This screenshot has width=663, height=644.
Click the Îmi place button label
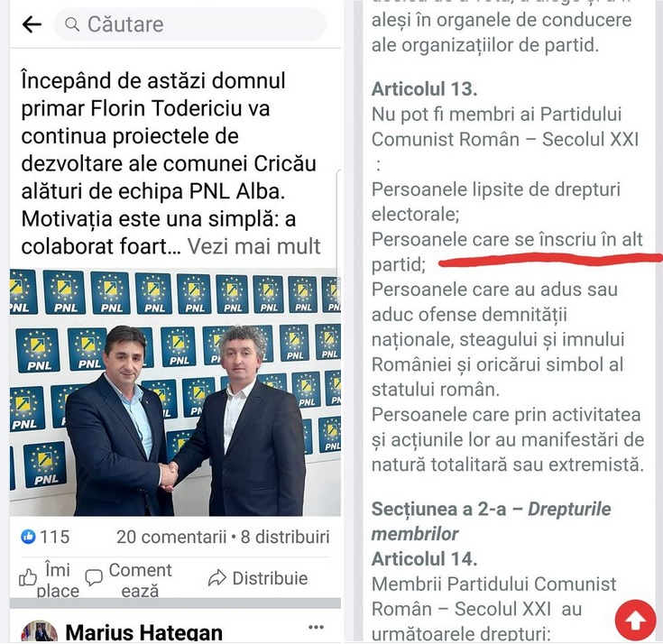58,581
